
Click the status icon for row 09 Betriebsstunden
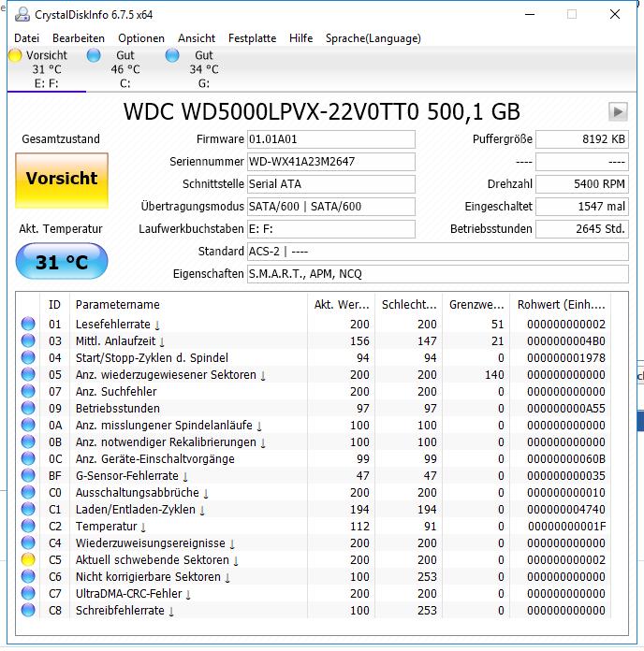click(28, 408)
